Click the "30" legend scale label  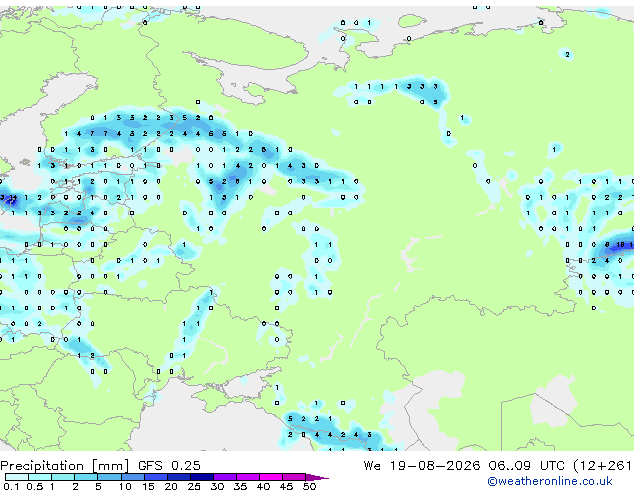coord(217,486)
